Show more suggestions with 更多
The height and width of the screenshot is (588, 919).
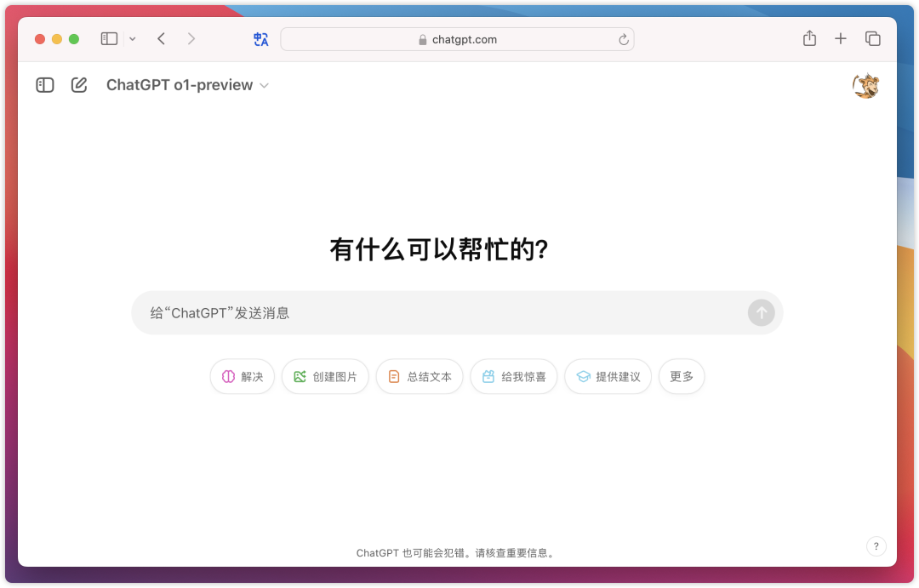pos(682,376)
